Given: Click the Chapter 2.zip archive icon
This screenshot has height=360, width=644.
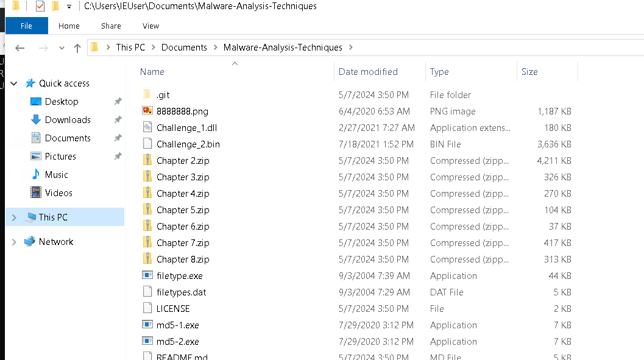Looking at the screenshot, I should tap(147, 161).
